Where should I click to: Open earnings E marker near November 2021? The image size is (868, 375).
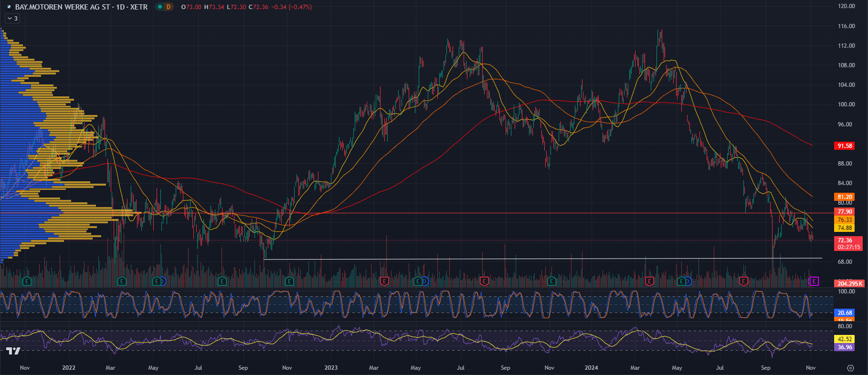27,281
